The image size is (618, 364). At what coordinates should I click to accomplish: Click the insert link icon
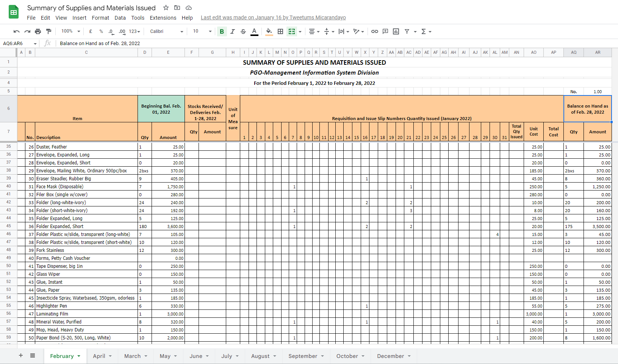pyautogui.click(x=375, y=31)
